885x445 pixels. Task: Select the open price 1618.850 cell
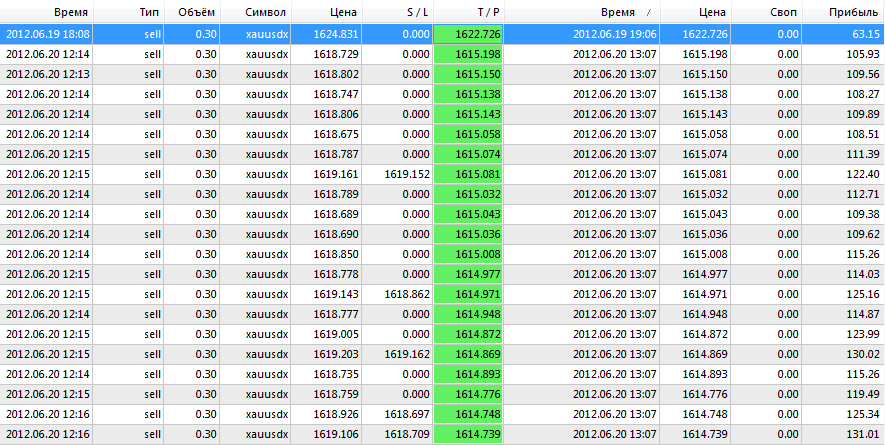pyautogui.click(x=327, y=254)
